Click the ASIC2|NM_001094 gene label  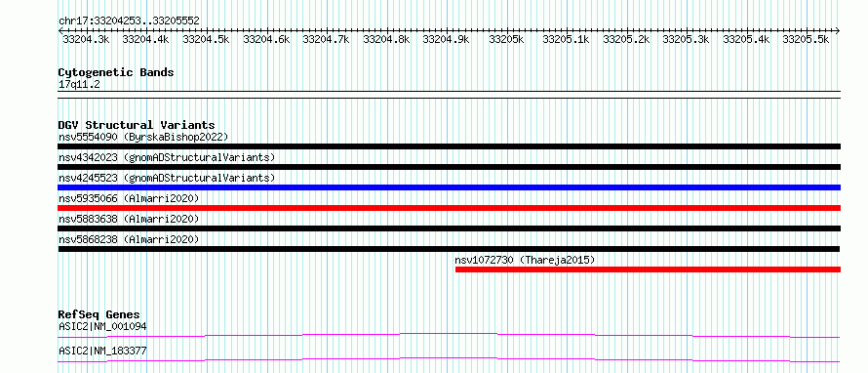(x=102, y=326)
